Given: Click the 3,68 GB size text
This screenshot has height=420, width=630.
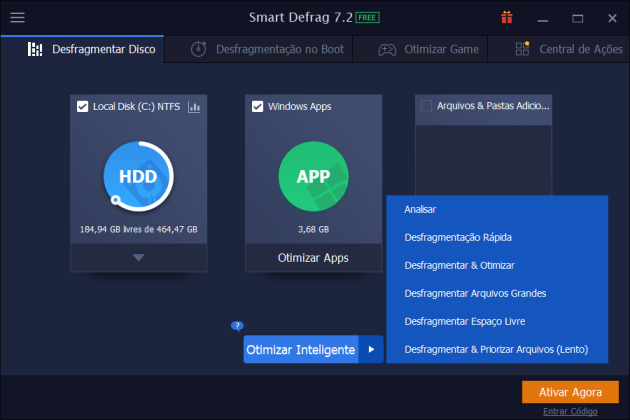Looking at the screenshot, I should click(313, 229).
